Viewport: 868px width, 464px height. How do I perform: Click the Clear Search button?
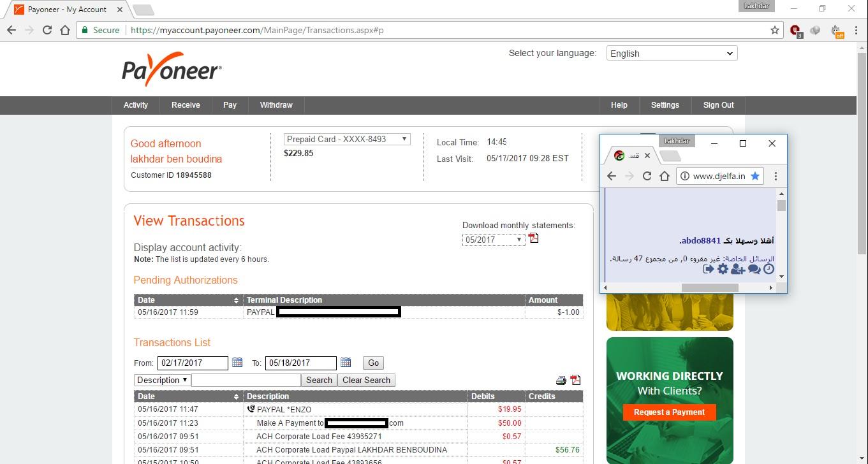point(366,380)
